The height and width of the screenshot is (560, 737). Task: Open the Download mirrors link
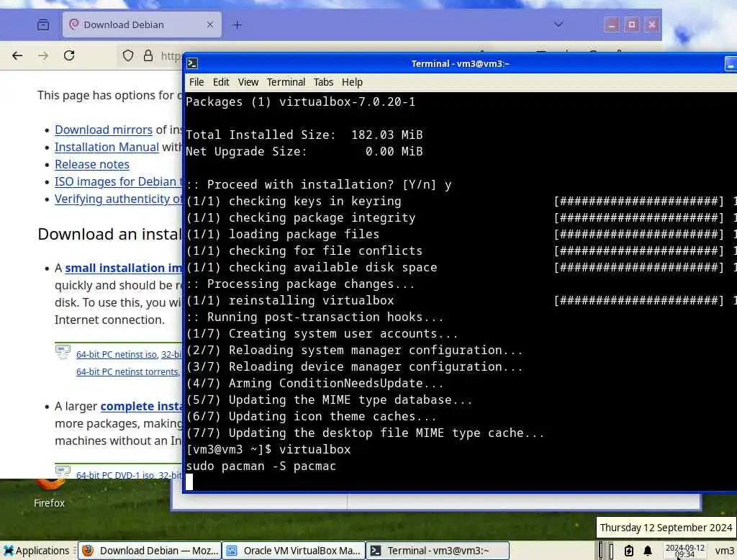(104, 130)
